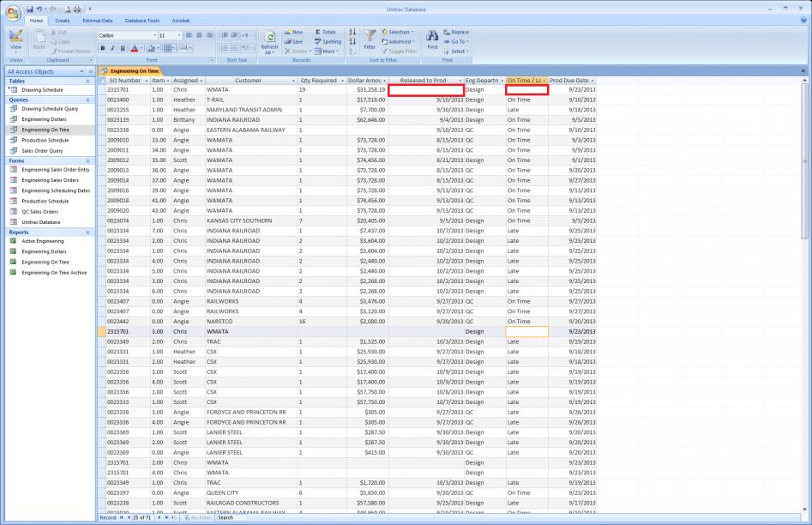The image size is (812, 525).
Task: Open the Sales Order Query
Action: pyautogui.click(x=42, y=151)
